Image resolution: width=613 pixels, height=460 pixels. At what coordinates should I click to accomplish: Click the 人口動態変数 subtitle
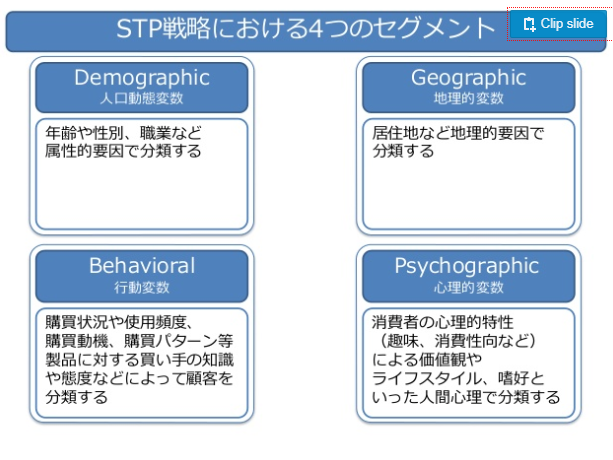(142, 98)
